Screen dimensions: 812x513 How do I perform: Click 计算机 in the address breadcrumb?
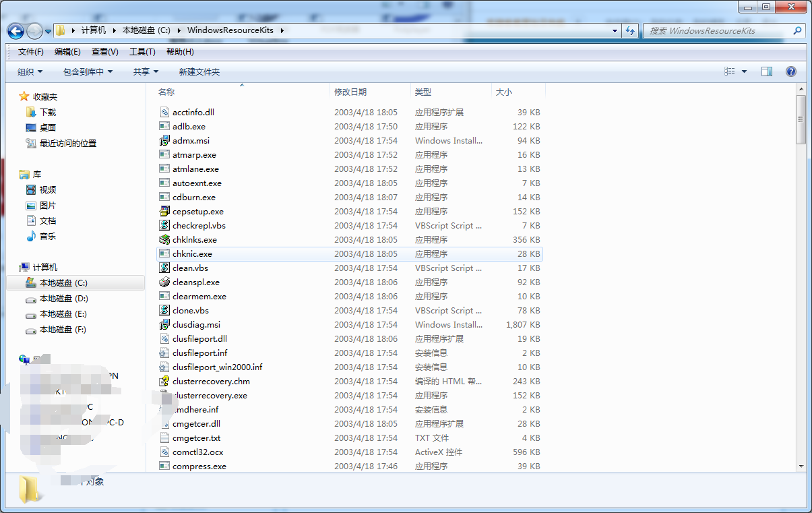coord(93,30)
